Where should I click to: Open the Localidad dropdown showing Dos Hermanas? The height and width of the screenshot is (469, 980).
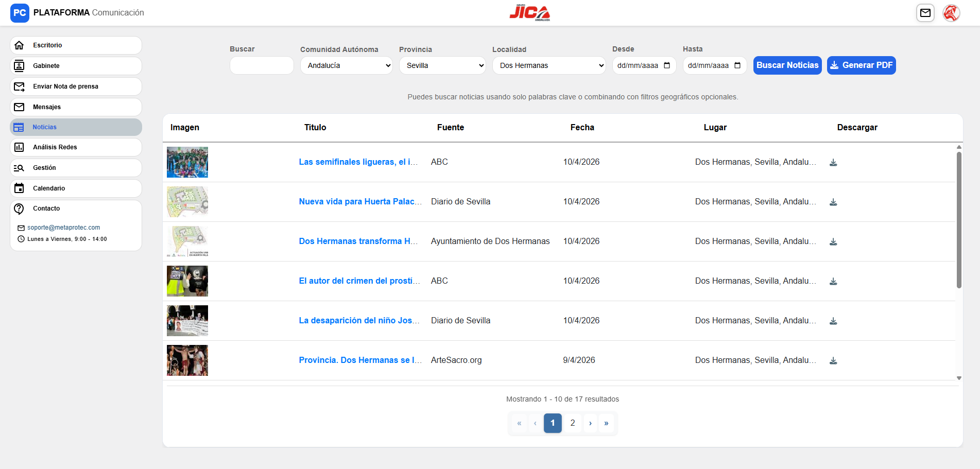click(x=548, y=65)
